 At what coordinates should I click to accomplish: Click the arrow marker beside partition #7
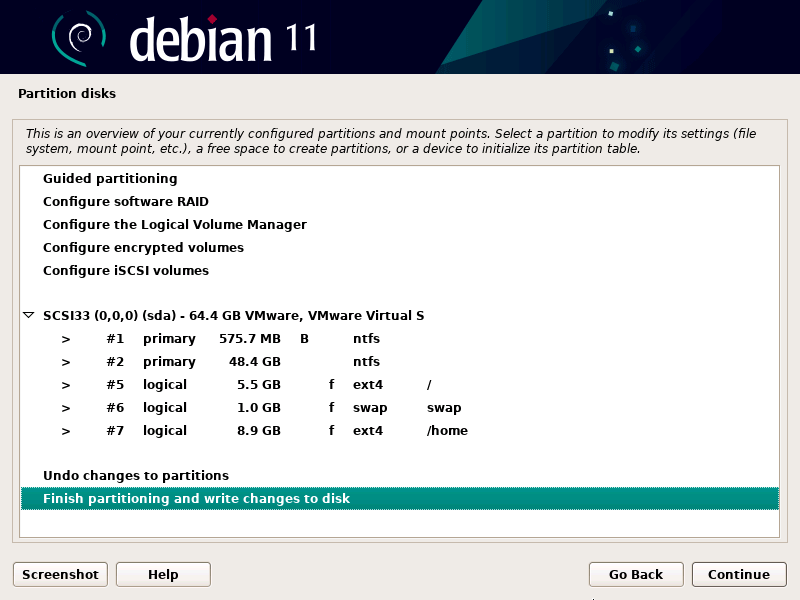66,431
